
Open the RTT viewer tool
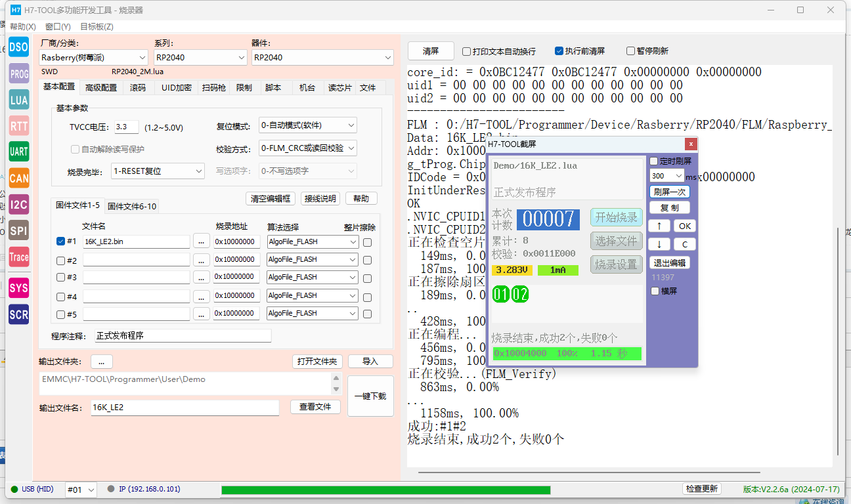(19, 125)
